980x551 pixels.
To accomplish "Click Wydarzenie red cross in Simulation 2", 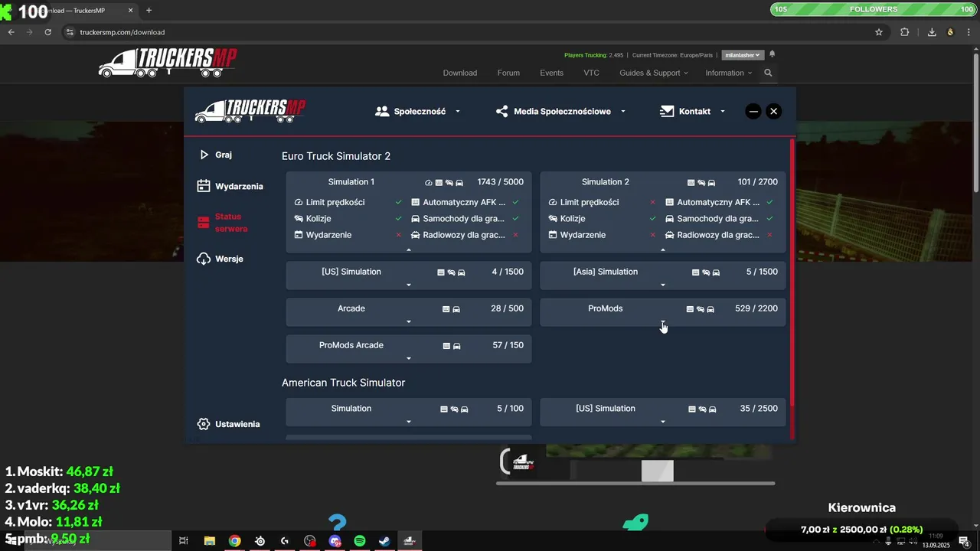I will point(653,235).
